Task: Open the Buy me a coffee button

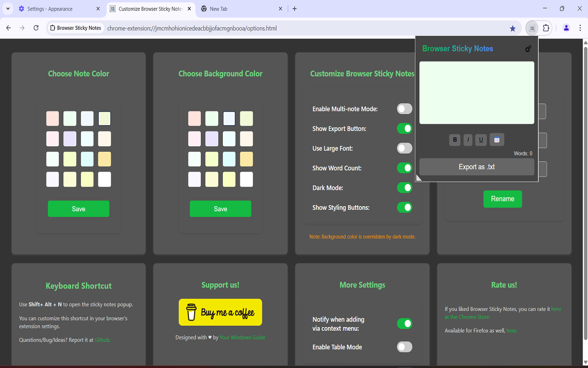Action: point(220,312)
